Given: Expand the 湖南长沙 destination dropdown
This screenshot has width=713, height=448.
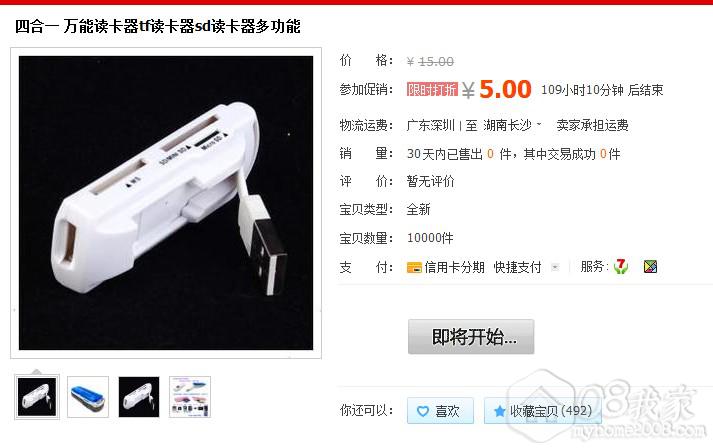Looking at the screenshot, I should click(539, 124).
